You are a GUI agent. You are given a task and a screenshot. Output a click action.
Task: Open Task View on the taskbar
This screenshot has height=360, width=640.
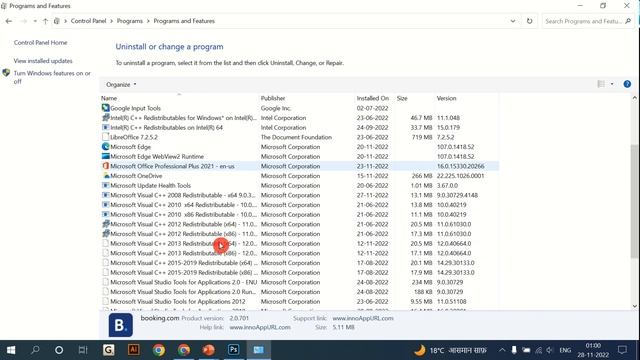(83, 350)
